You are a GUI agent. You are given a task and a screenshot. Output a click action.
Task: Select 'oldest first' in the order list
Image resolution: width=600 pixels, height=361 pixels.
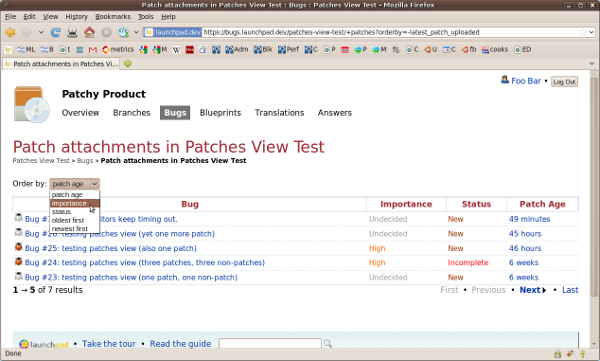pos(75,220)
